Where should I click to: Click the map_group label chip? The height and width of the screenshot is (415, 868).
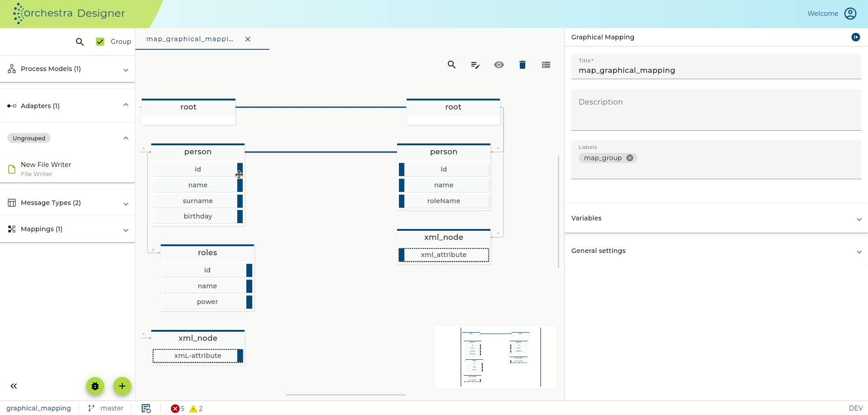point(603,158)
